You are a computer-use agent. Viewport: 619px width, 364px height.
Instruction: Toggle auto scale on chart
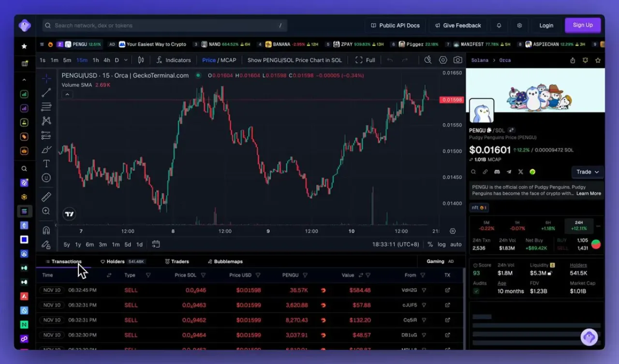tap(456, 244)
